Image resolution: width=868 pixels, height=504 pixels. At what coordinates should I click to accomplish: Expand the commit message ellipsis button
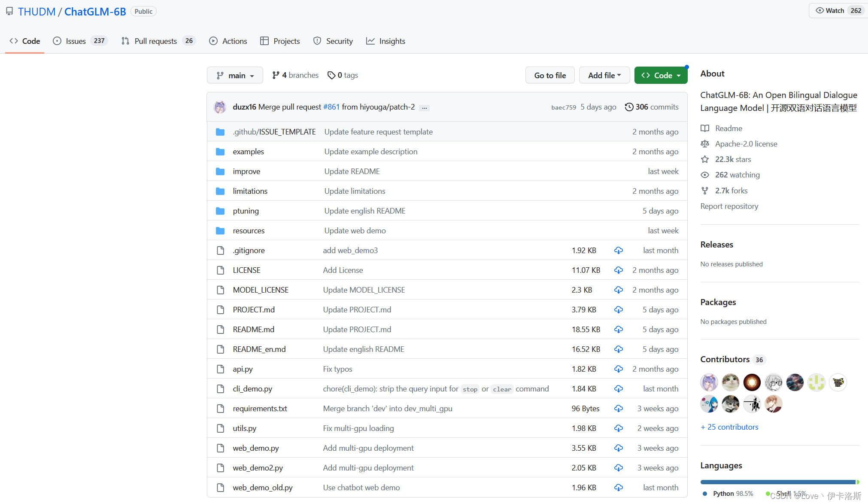[424, 108]
